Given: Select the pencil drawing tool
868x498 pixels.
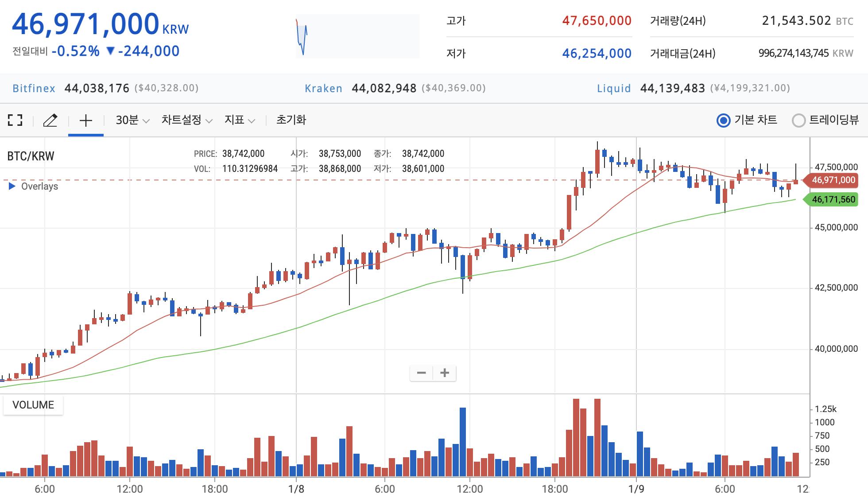Looking at the screenshot, I should click(x=50, y=120).
